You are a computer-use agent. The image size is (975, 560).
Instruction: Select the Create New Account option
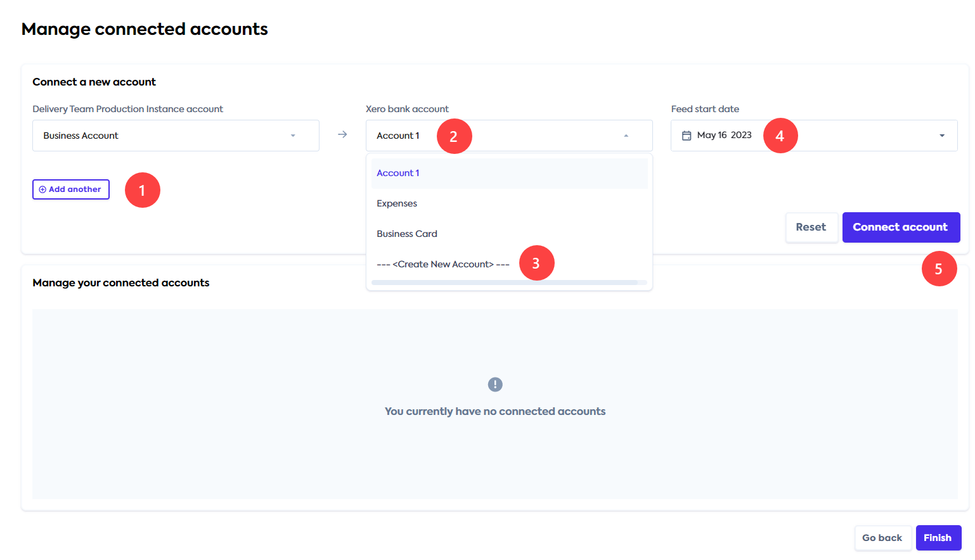point(442,264)
